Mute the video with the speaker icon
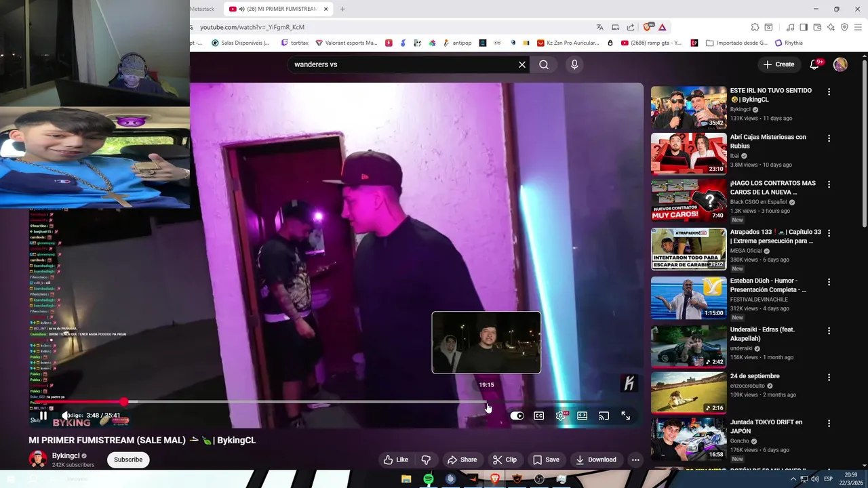Viewport: 868px width, 488px height. tap(66, 416)
